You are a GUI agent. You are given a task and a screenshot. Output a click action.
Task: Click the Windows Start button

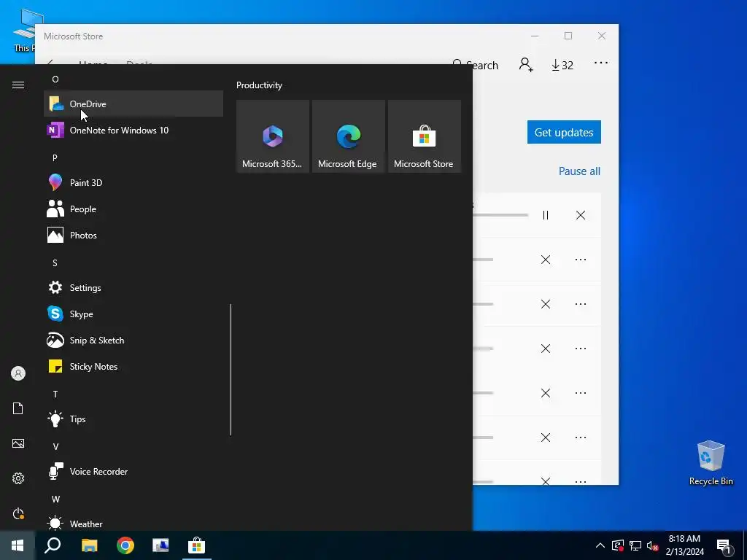18,545
